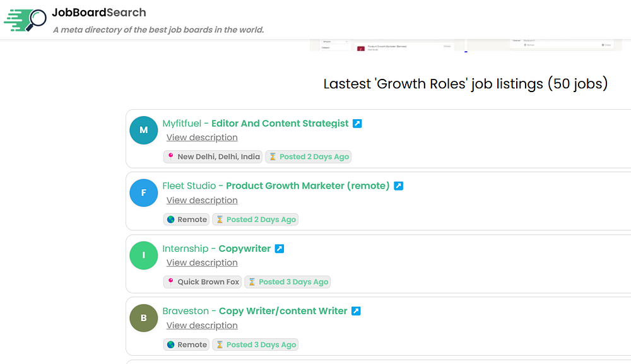Click the Myfitfuel 'M' avatar circle

coord(144,130)
